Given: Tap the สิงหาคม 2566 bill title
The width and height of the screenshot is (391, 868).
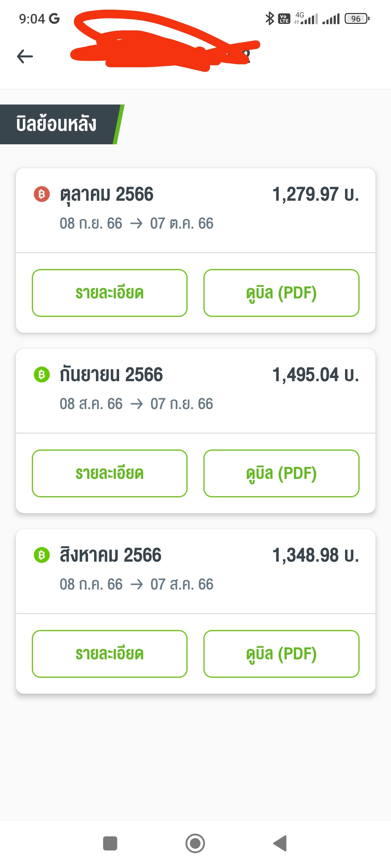Looking at the screenshot, I should (x=110, y=555).
